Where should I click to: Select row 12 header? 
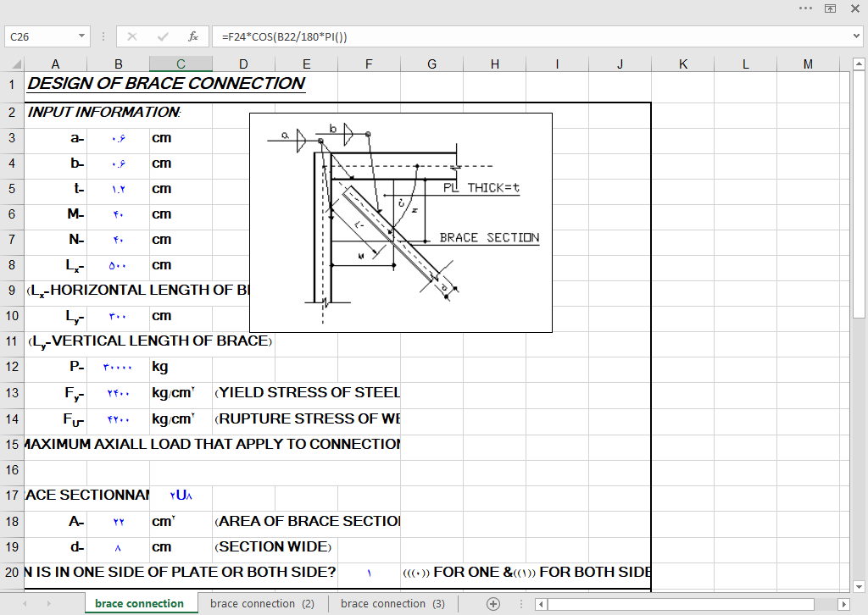[x=12, y=367]
